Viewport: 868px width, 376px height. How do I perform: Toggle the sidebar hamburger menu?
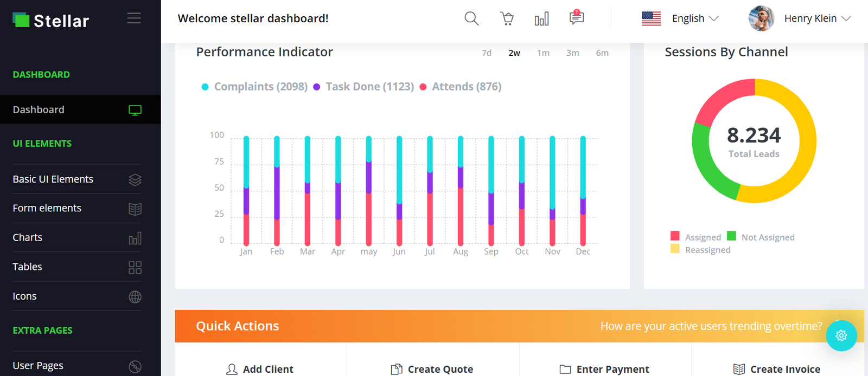click(x=134, y=18)
